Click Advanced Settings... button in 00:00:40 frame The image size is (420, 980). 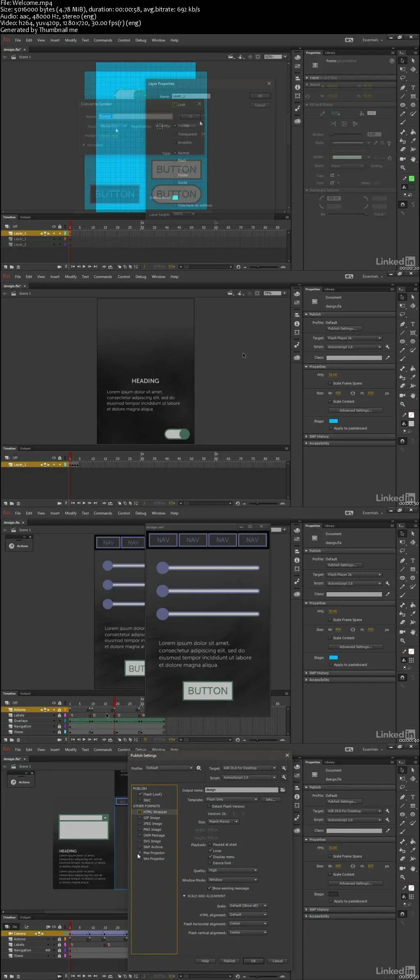point(355,647)
